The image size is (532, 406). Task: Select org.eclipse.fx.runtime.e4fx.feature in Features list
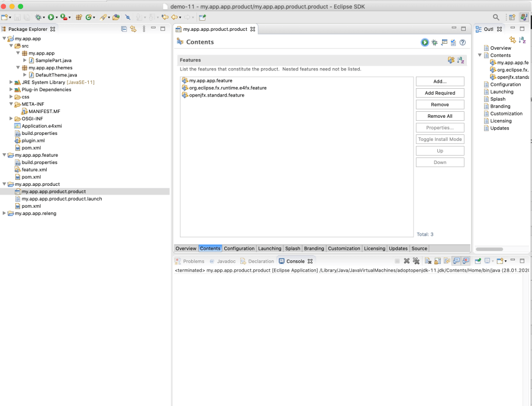(x=227, y=88)
